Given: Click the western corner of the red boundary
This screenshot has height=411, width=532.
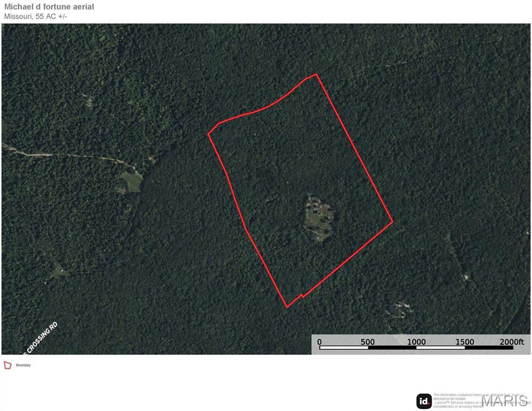Looking at the screenshot, I should (x=208, y=134).
